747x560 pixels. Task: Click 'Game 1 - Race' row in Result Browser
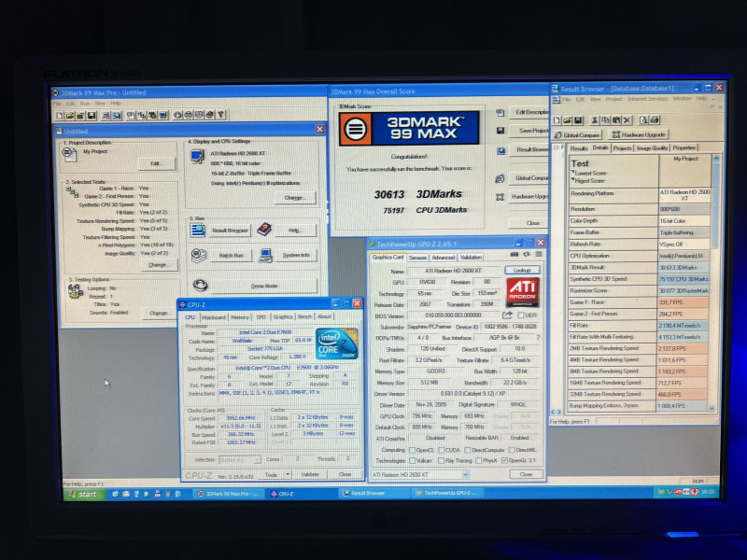pyautogui.click(x=639, y=301)
